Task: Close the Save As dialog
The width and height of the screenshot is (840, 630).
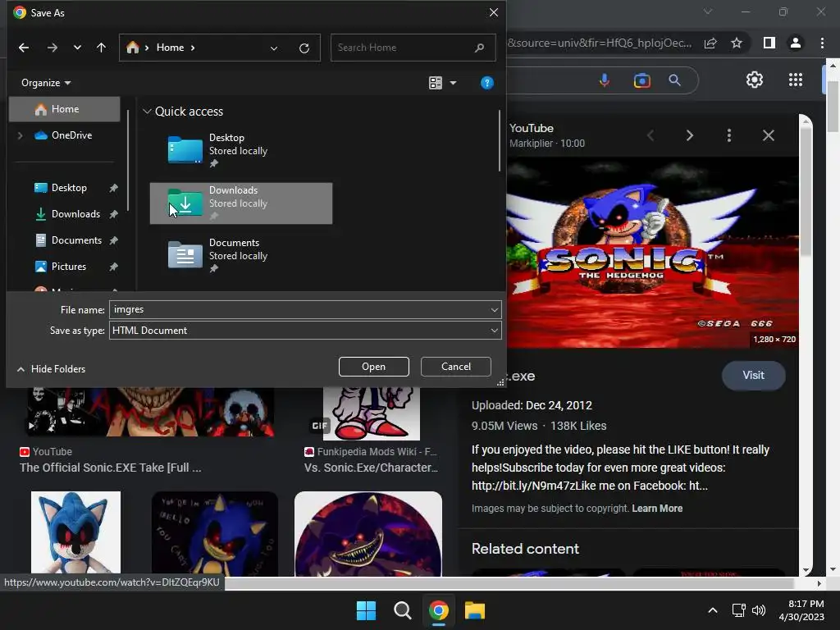Action: click(493, 12)
